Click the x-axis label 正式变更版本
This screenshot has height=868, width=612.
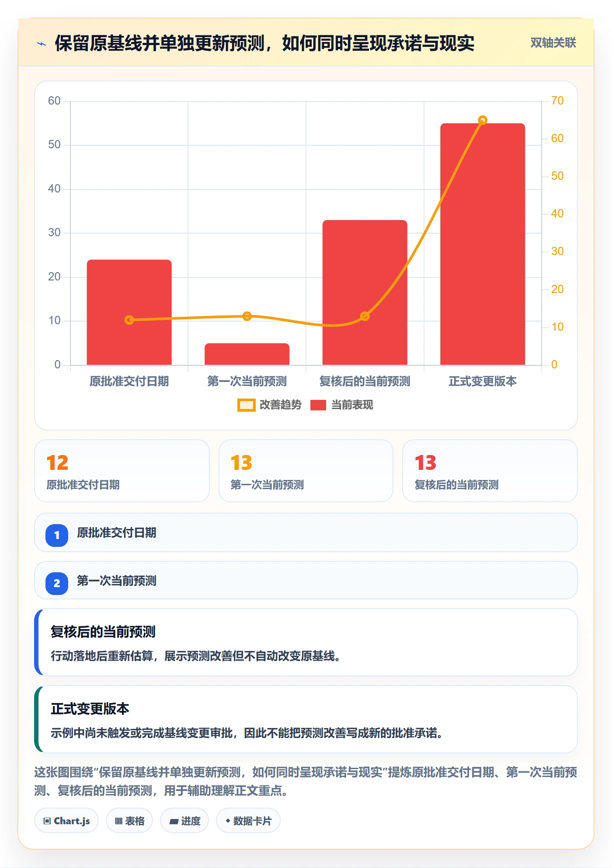click(x=483, y=381)
